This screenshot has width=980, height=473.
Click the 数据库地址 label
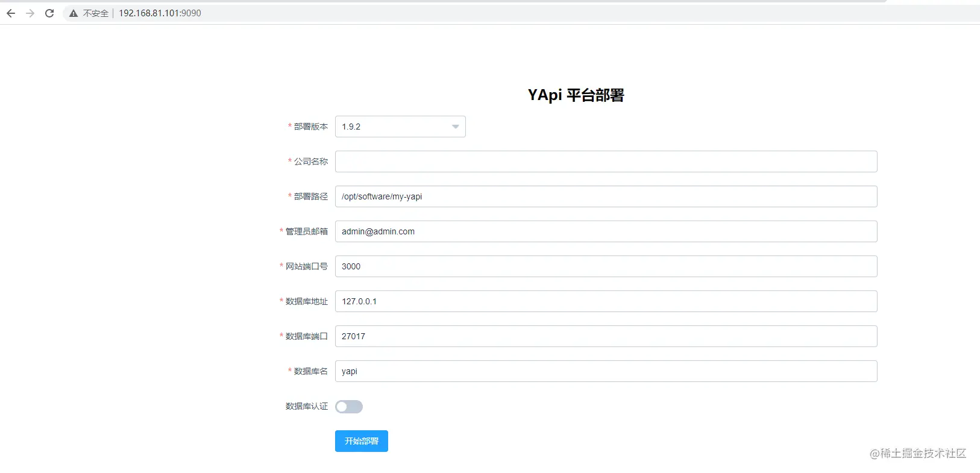coord(307,301)
